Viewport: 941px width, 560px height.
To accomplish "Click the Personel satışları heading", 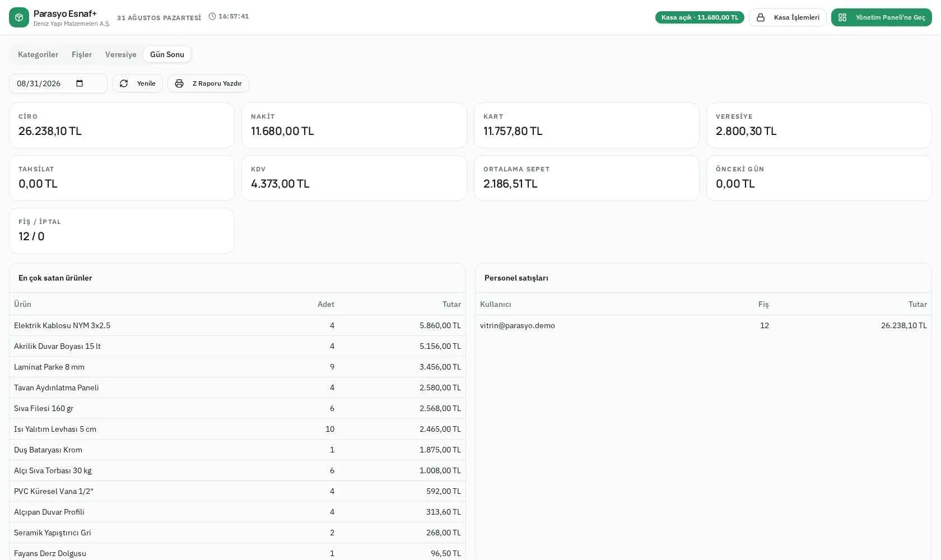I will (x=516, y=278).
